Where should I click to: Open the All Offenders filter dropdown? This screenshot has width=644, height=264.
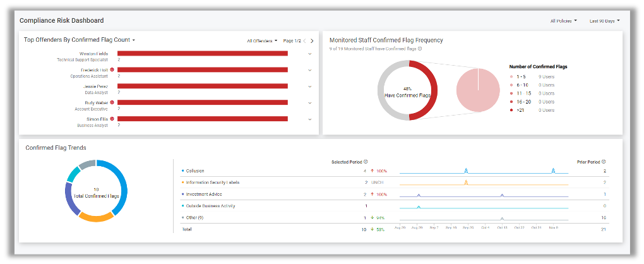[262, 40]
